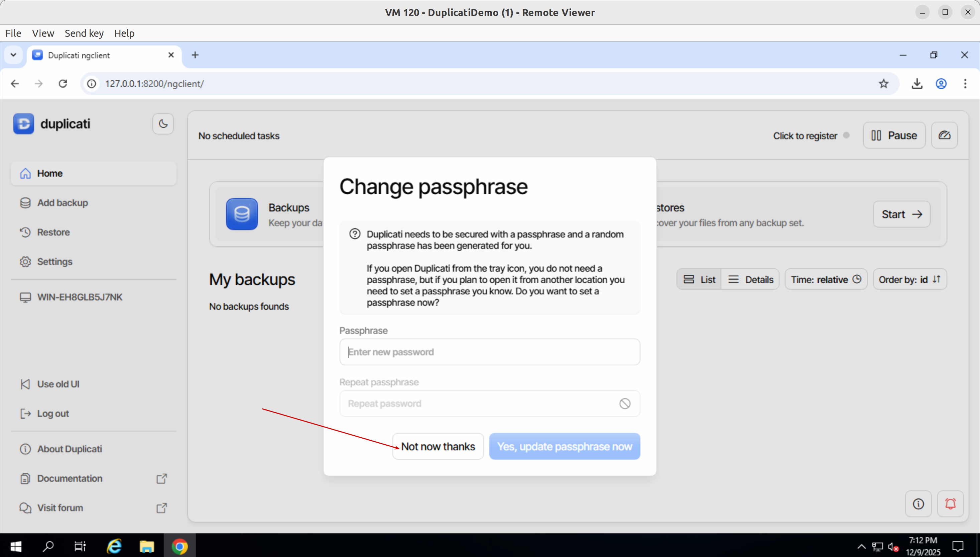980x557 pixels.
Task: Click the browser downloads icon
Action: point(916,84)
